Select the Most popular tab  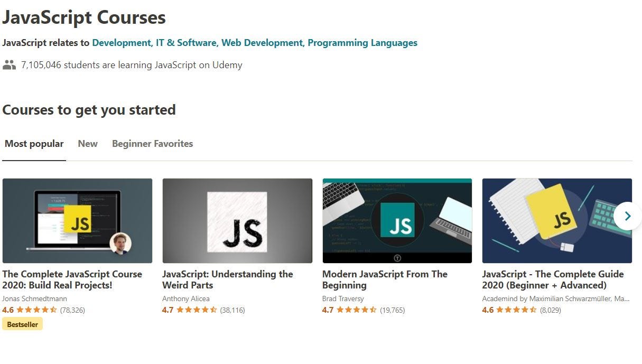(x=34, y=144)
